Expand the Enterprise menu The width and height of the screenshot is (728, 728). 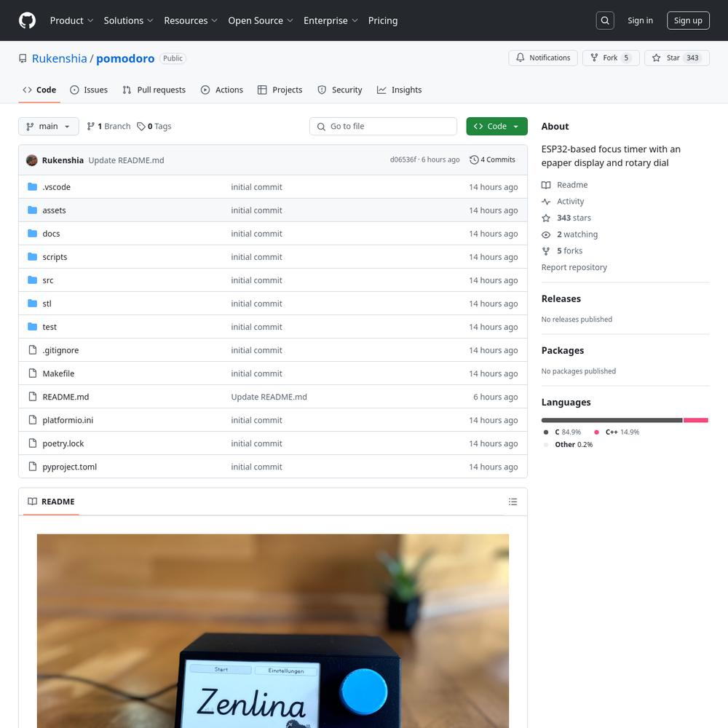pyautogui.click(x=331, y=20)
